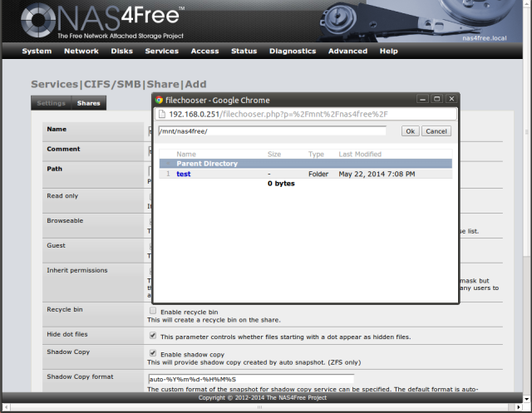Select the Shares tab
The height and width of the screenshot is (413, 532).
[89, 103]
